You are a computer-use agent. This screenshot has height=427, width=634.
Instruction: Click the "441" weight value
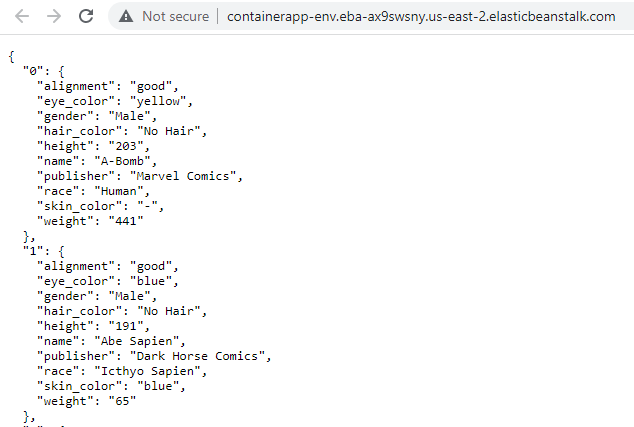126,221
